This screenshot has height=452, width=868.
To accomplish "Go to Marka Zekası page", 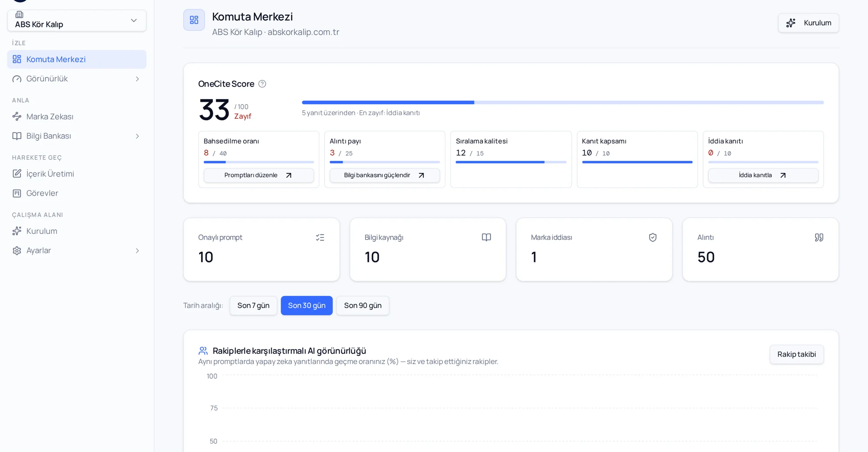I will (77, 116).
